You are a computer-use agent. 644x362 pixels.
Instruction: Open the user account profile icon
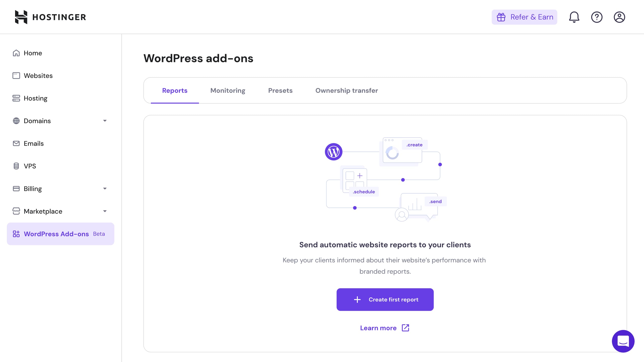click(619, 17)
